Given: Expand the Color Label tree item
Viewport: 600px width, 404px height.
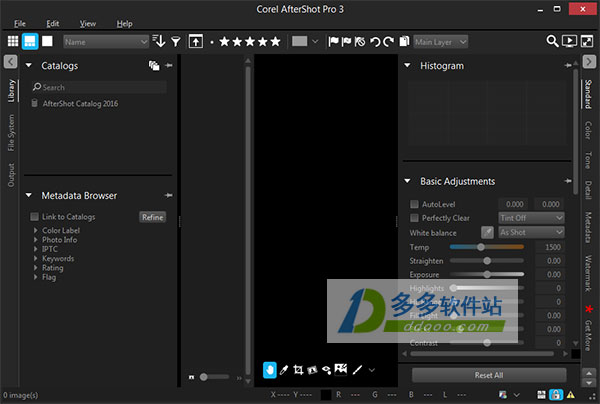Looking at the screenshot, I should coord(35,231).
